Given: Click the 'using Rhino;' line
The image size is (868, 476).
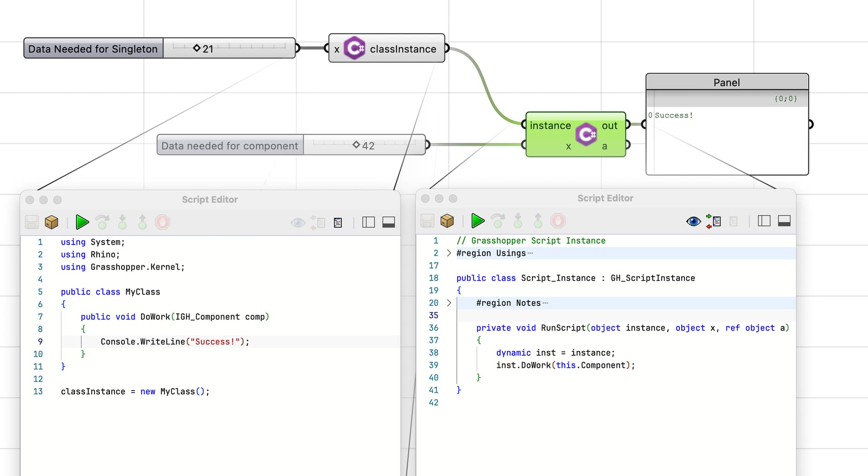Looking at the screenshot, I should pos(90,254).
